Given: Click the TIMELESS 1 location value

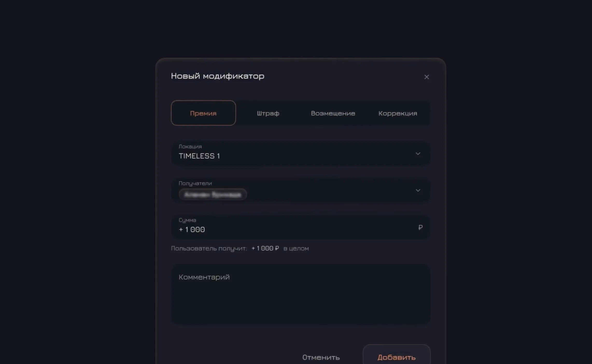Looking at the screenshot, I should [x=199, y=156].
